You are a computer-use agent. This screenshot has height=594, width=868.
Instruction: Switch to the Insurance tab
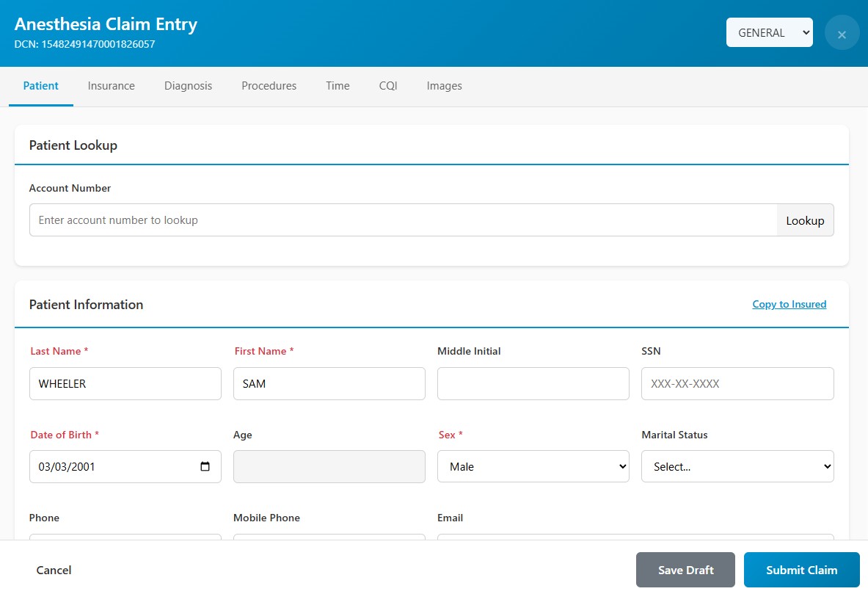[x=111, y=86]
